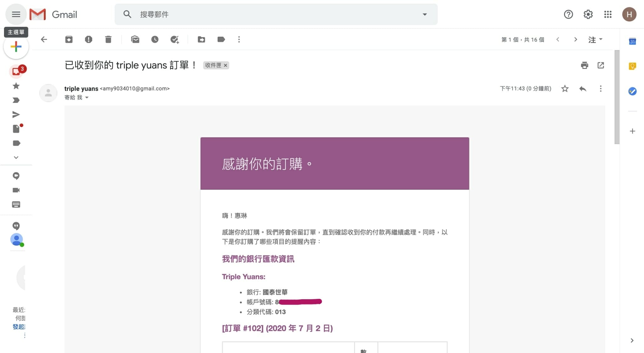Open the email in a new window
Viewport: 644px width, 353px height.
coord(601,65)
